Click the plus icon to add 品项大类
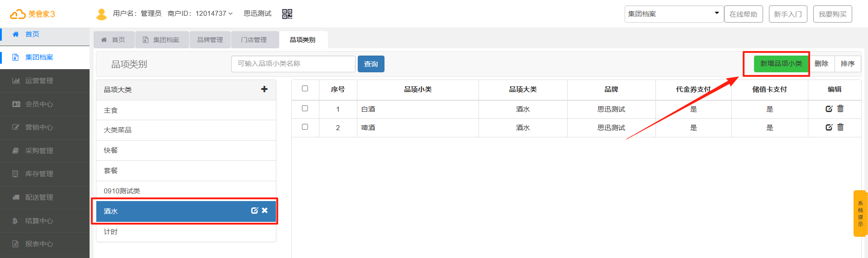The height and width of the screenshot is (258, 868). pos(264,89)
